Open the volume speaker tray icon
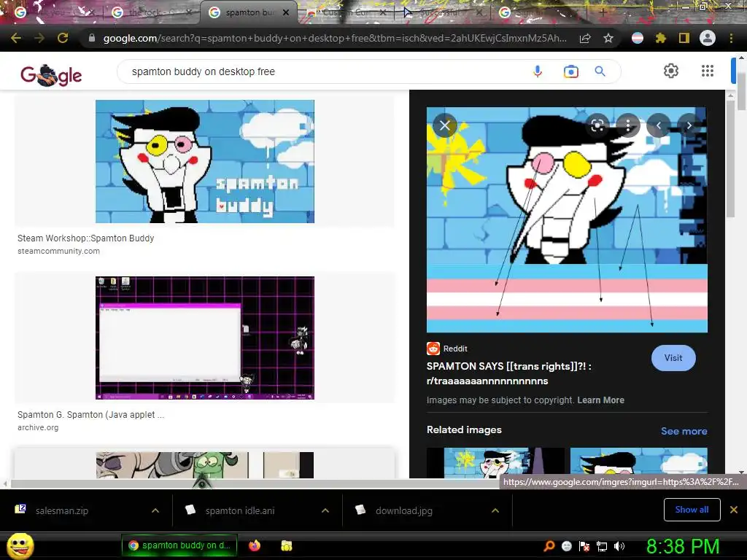Screen dimensions: 747x560 (619, 546)
